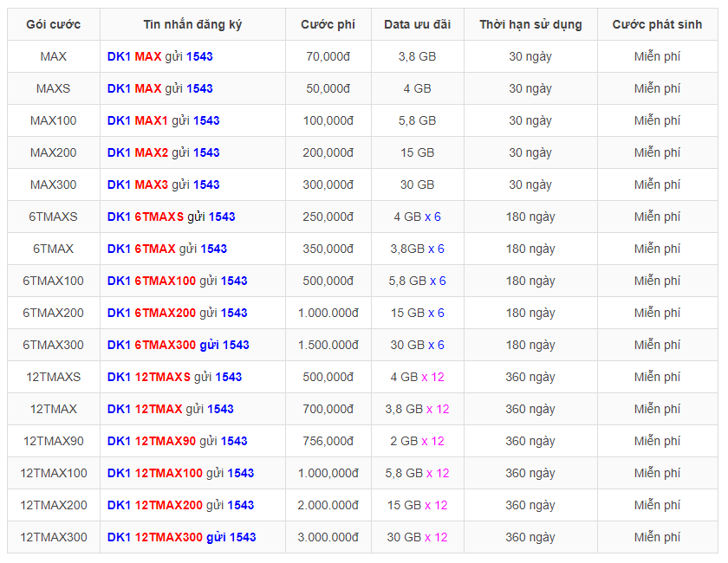Click 'DK1 MAX gửi 1543' in the MAXS row
Viewport: 728px width, 563px height.
(x=159, y=88)
